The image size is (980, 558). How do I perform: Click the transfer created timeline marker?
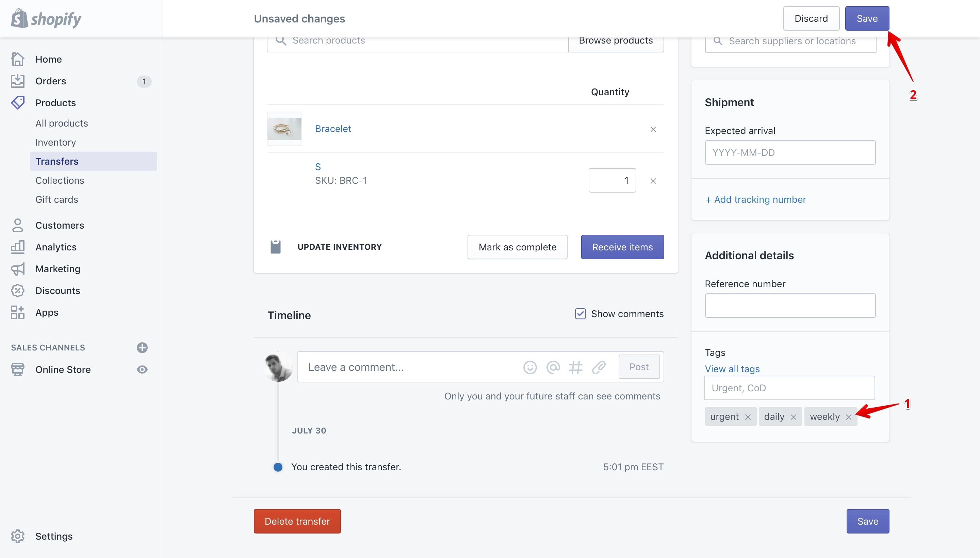pyautogui.click(x=278, y=467)
